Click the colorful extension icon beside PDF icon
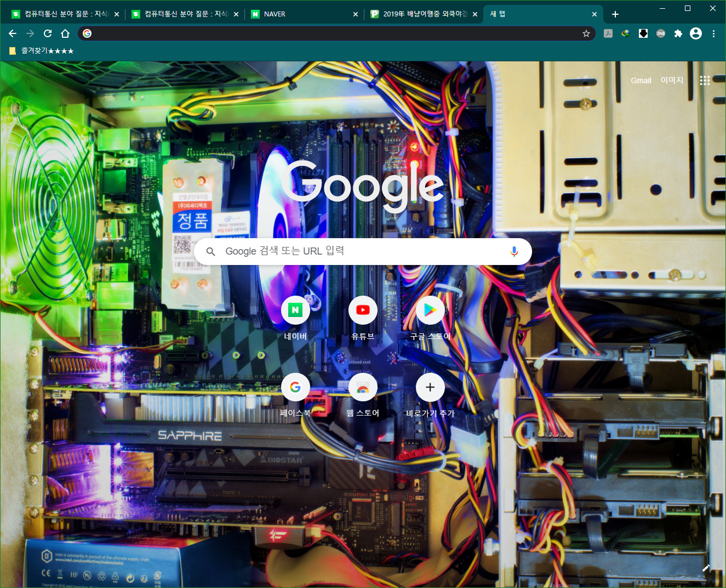This screenshot has width=726, height=588. [626, 33]
